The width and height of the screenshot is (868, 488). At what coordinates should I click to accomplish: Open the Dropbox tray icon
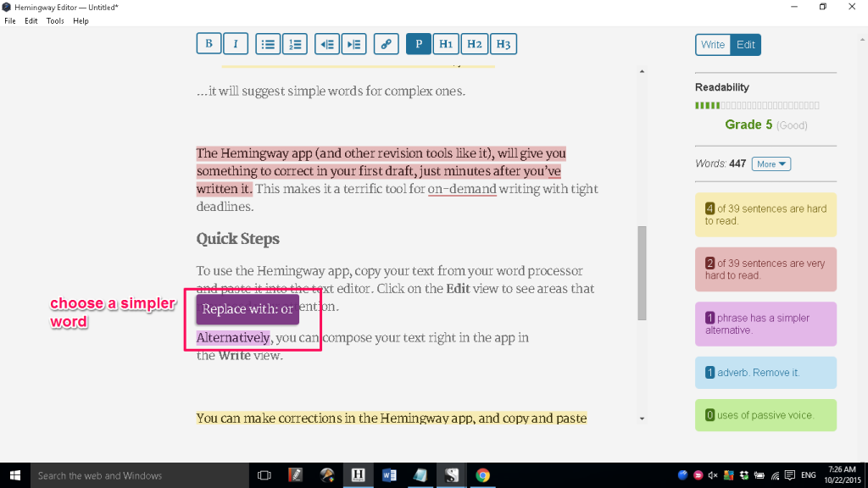744,475
